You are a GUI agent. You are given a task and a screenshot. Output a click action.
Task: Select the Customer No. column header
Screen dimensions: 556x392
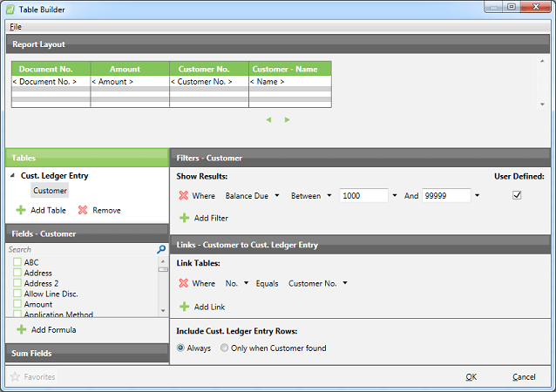tap(209, 69)
